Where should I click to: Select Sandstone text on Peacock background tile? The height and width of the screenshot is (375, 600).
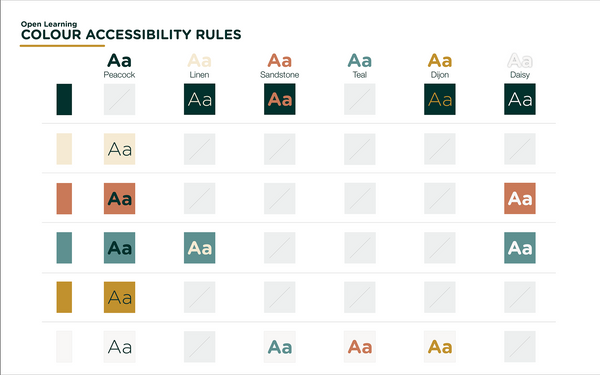280,99
